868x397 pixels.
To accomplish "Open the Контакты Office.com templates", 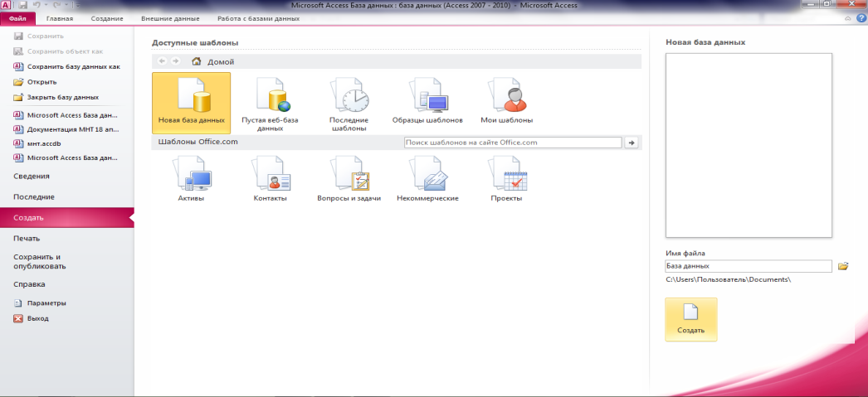I will [x=271, y=179].
